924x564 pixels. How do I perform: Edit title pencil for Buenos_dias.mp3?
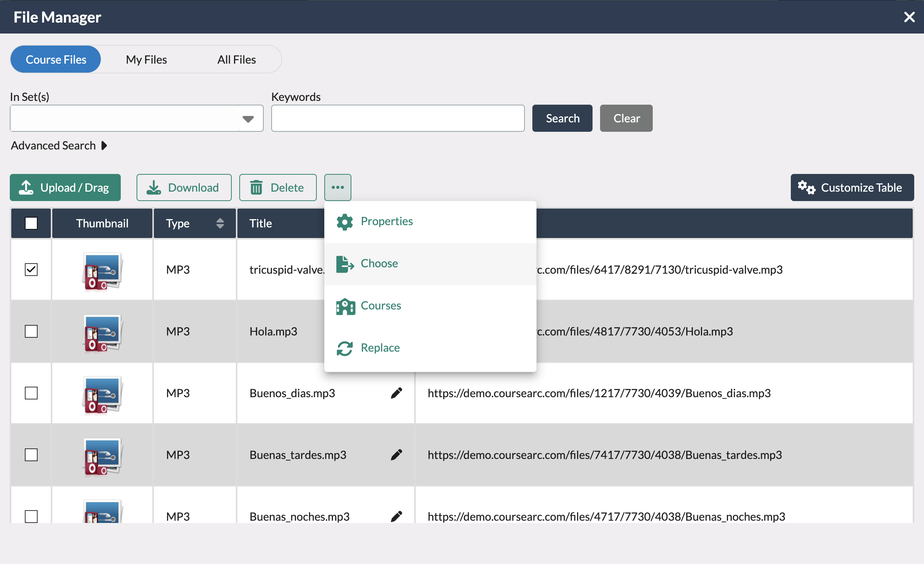click(x=397, y=393)
